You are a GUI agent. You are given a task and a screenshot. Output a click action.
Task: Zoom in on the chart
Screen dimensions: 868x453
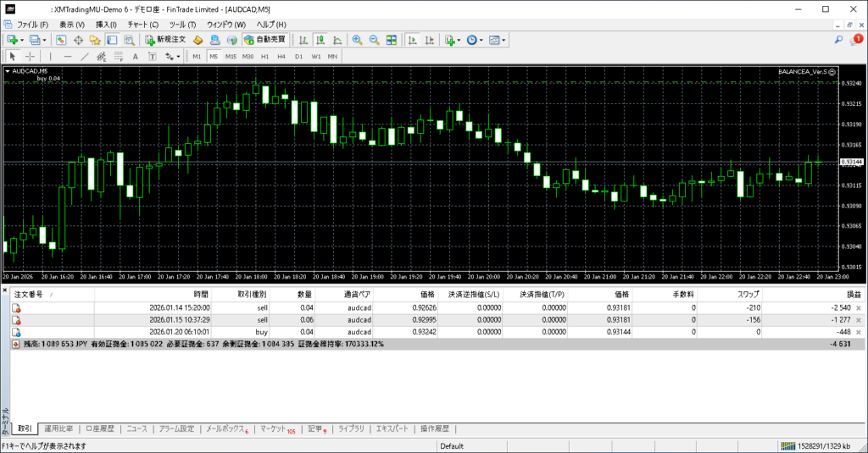point(357,40)
